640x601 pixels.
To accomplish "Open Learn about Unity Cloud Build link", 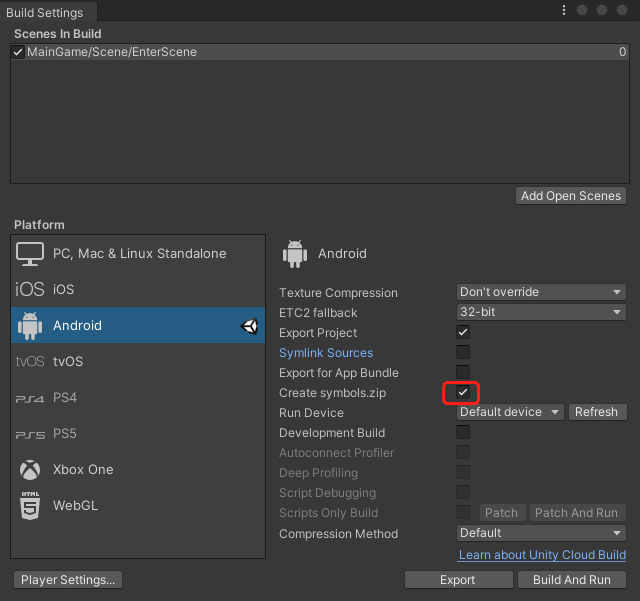I will (542, 555).
